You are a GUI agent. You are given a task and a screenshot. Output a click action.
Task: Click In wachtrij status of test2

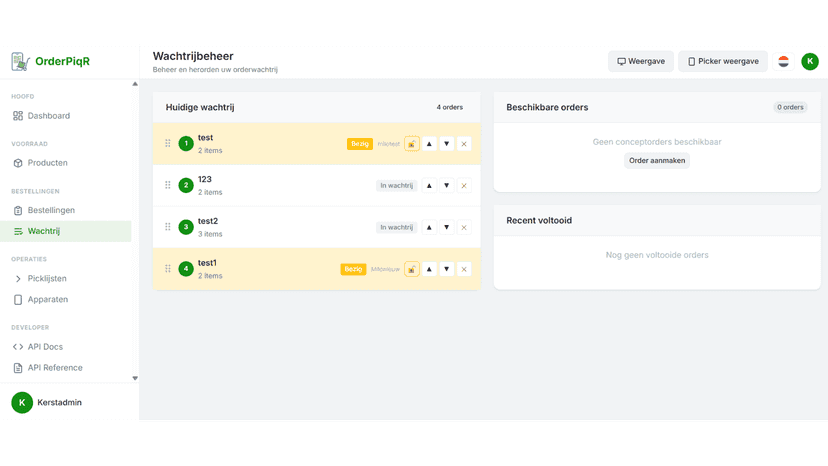click(x=397, y=227)
